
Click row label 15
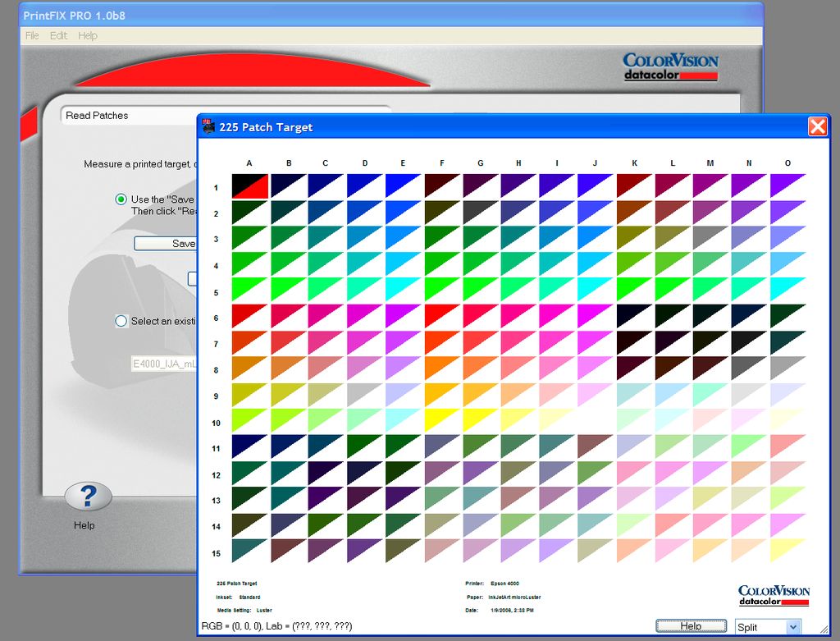point(216,554)
